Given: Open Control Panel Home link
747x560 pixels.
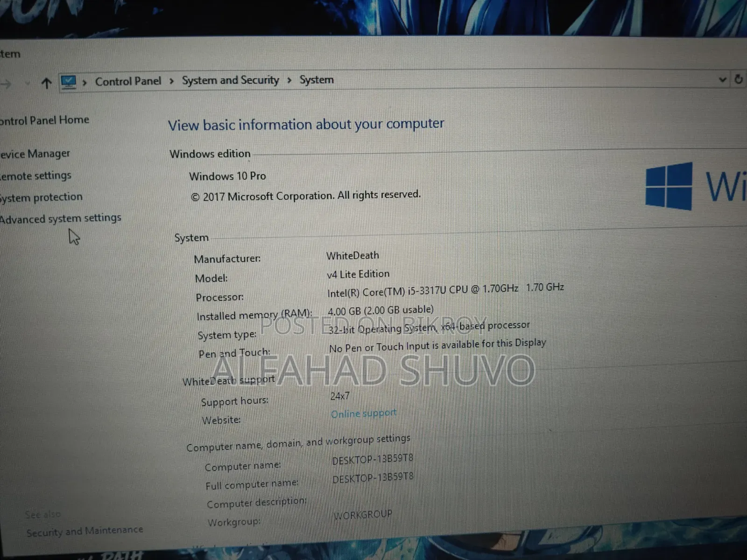Looking at the screenshot, I should click(x=44, y=120).
